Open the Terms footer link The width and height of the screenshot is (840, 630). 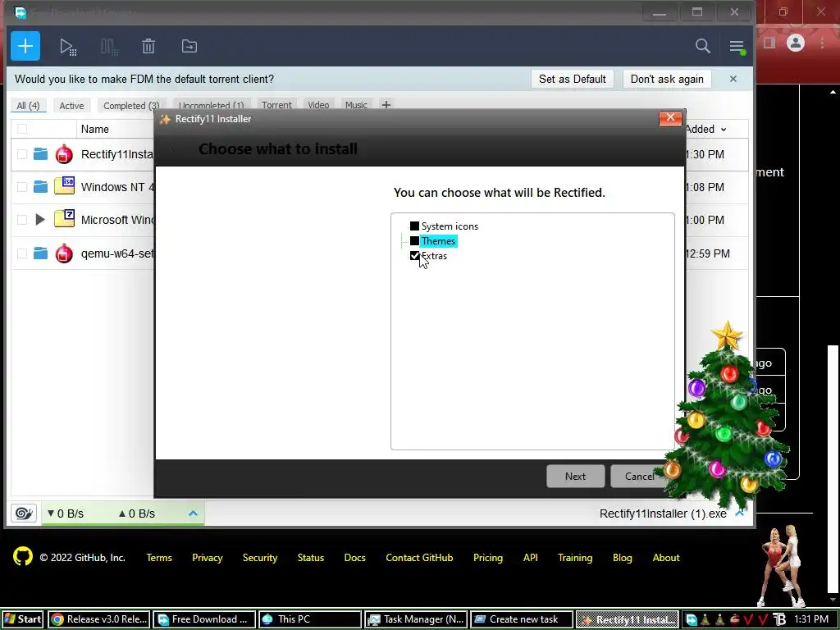(x=159, y=558)
